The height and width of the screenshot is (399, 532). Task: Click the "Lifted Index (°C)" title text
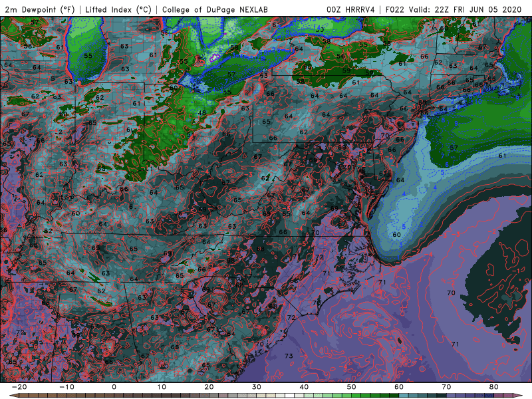pyautogui.click(x=118, y=9)
